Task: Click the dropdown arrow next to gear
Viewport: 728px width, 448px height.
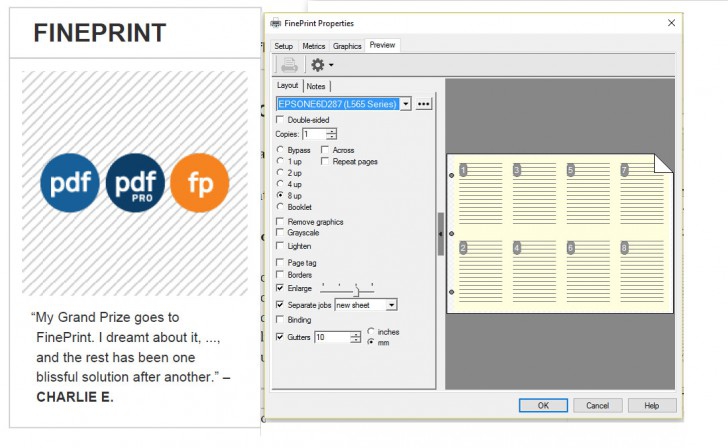Action: [331, 65]
